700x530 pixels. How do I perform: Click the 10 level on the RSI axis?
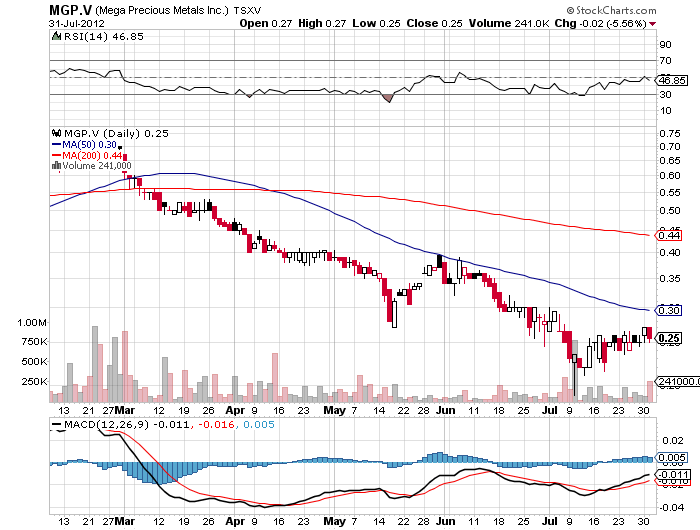[666, 110]
